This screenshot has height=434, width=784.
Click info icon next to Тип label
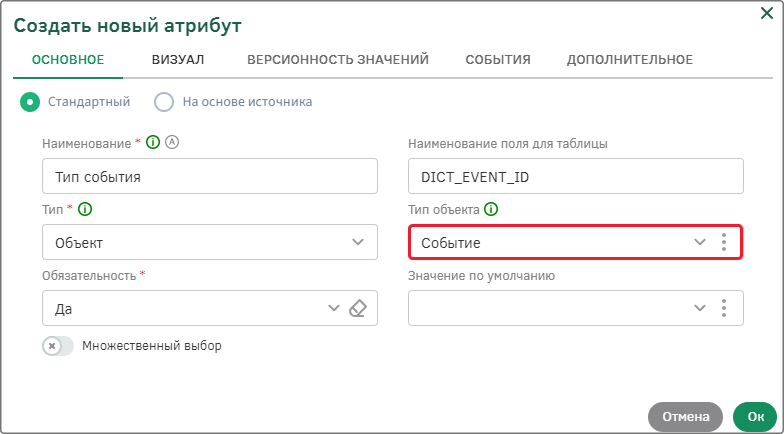pyautogui.click(x=85, y=210)
